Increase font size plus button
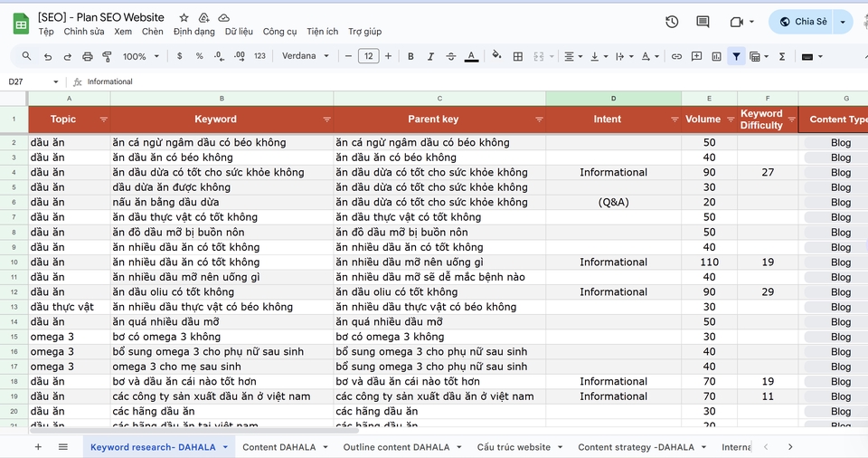This screenshot has height=458, width=868. pos(388,56)
